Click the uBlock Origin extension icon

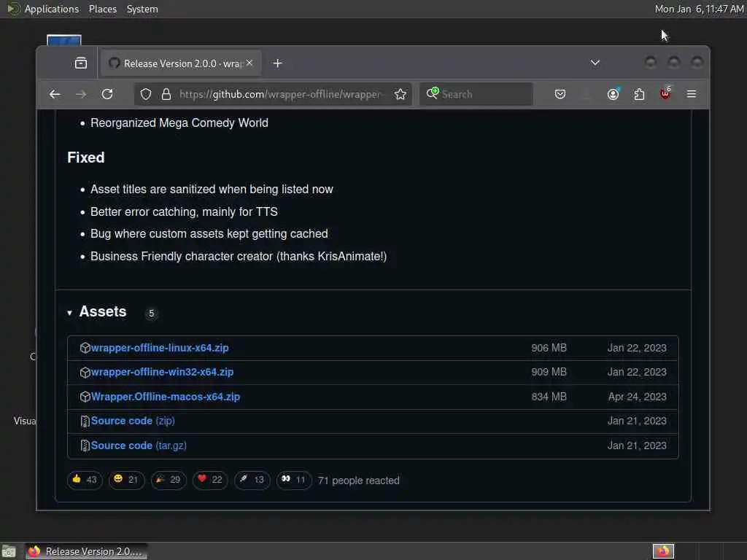tap(665, 94)
